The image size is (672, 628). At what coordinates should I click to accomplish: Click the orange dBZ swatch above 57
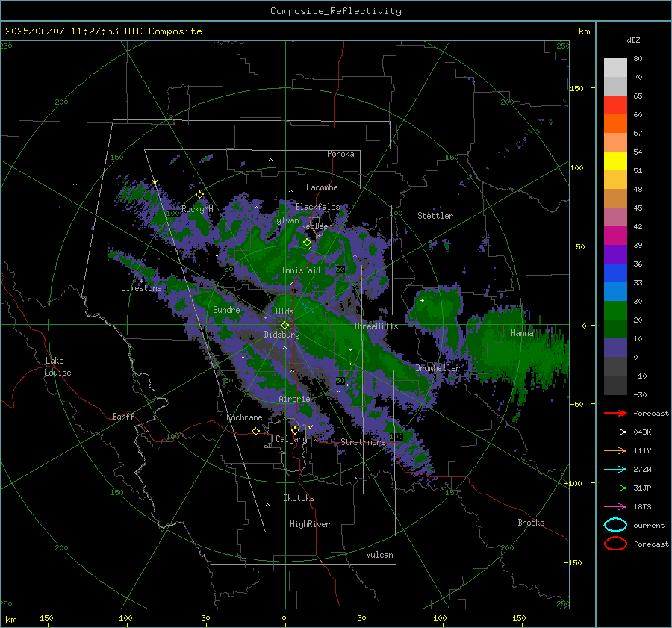(615, 124)
